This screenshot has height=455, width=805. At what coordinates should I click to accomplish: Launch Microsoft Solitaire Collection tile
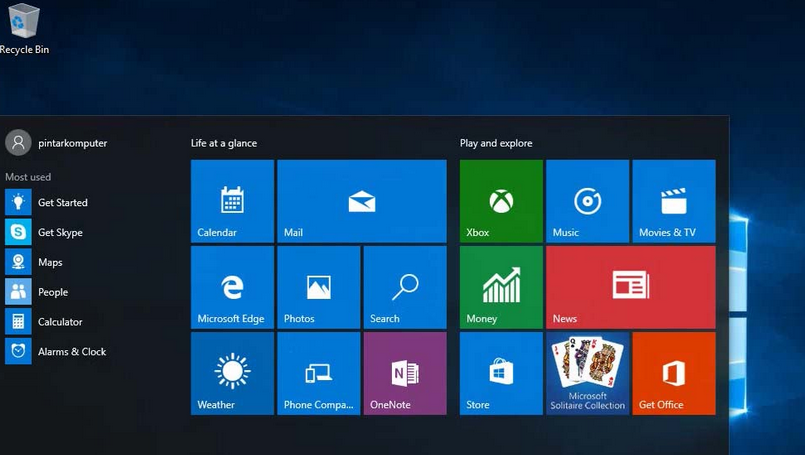(x=587, y=373)
